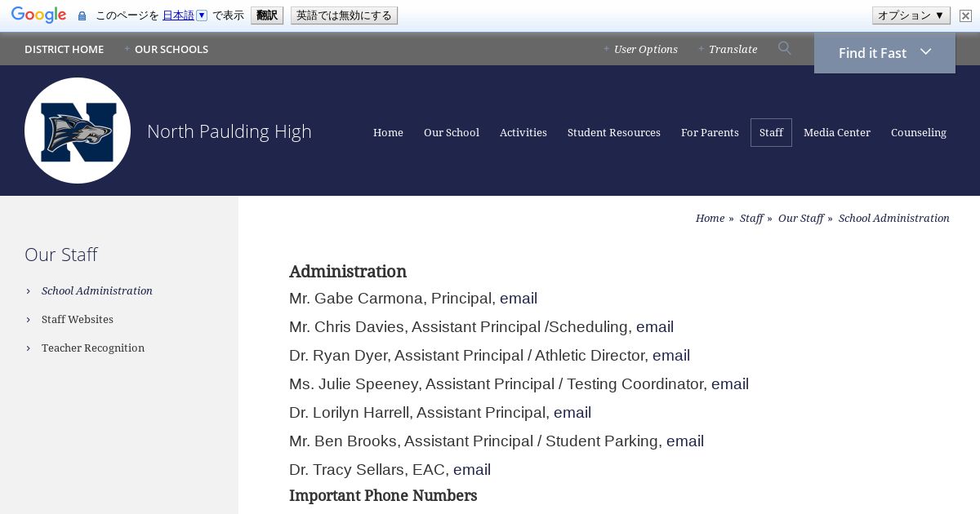Screen dimensions: 980x514
Task: Open the Home menu item
Action: (x=388, y=132)
